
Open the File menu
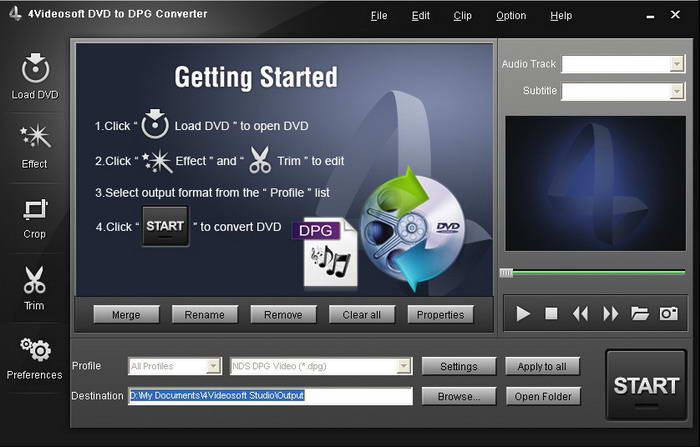pos(379,16)
